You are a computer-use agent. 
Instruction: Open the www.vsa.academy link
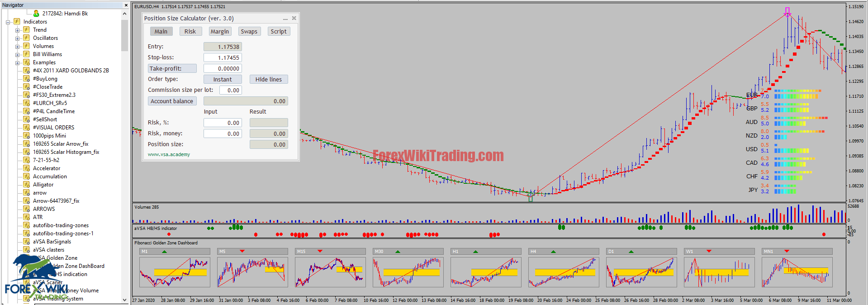tap(169, 154)
